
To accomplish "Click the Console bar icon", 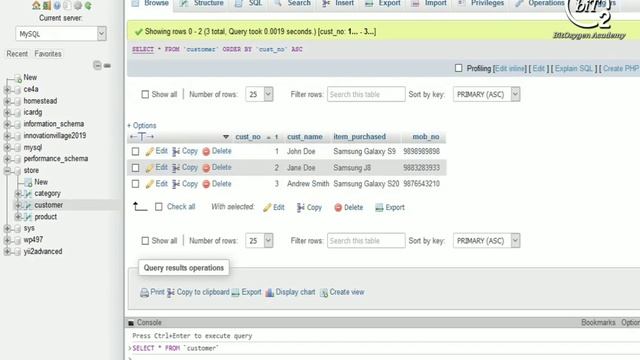I will tap(131, 323).
